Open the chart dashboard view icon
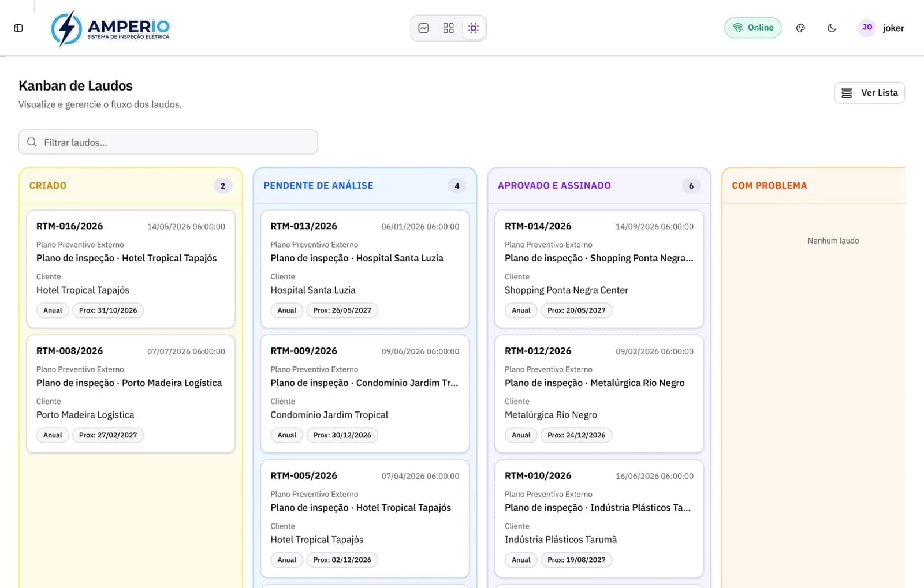Image resolution: width=924 pixels, height=588 pixels. (423, 28)
